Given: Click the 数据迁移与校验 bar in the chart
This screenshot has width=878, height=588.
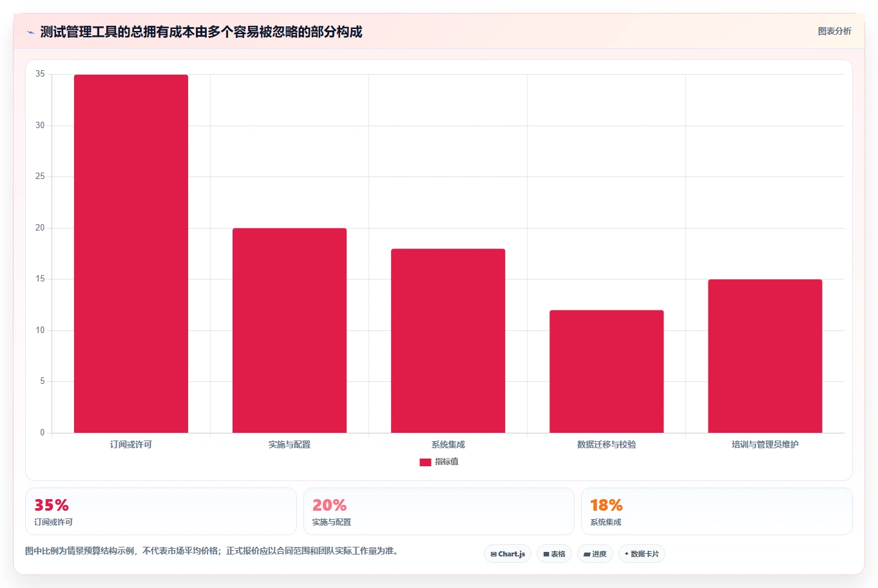Looking at the screenshot, I should coord(606,372).
